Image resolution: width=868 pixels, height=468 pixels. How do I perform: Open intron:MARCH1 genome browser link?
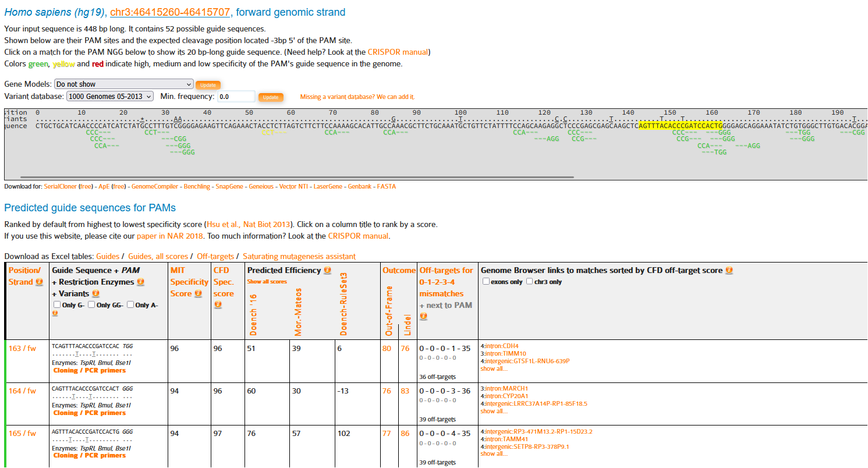coord(506,388)
